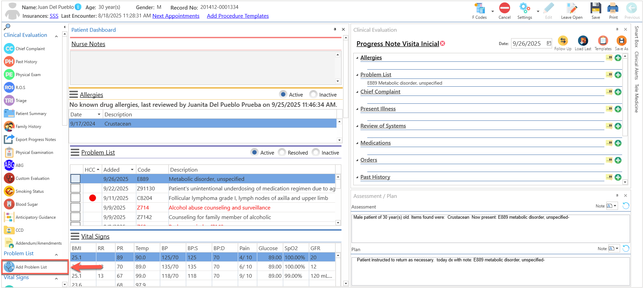Open the Allergies hamburger menu in the dashboard

[x=73, y=95]
